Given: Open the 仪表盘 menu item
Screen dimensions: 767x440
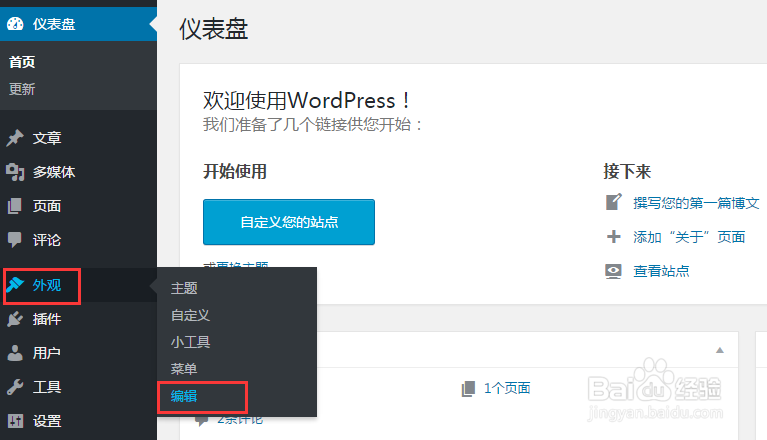Looking at the screenshot, I should [x=78, y=24].
